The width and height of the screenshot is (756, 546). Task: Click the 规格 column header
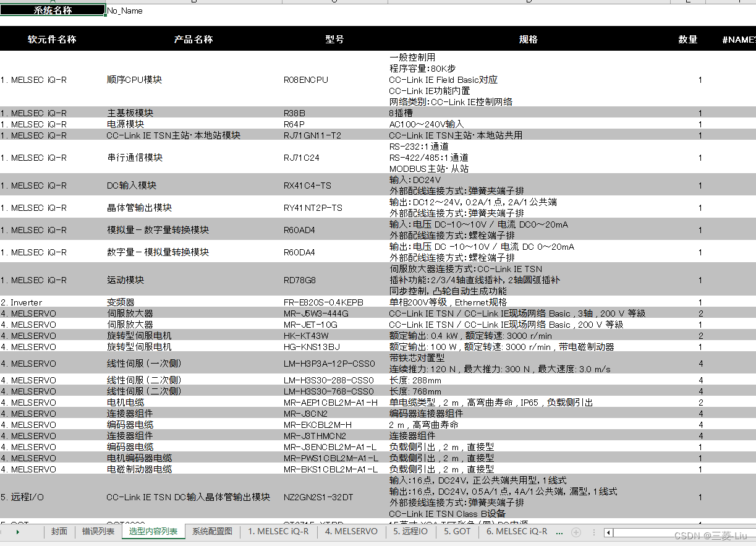[x=529, y=39]
